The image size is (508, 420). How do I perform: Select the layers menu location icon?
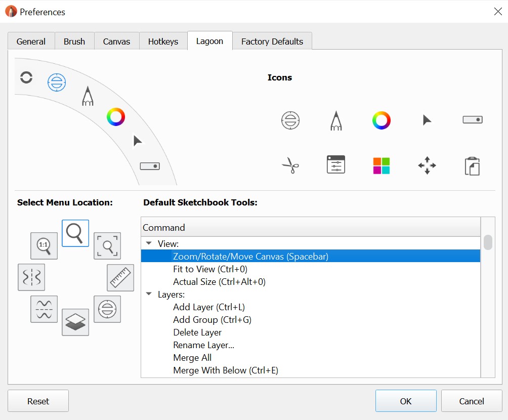[75, 322]
